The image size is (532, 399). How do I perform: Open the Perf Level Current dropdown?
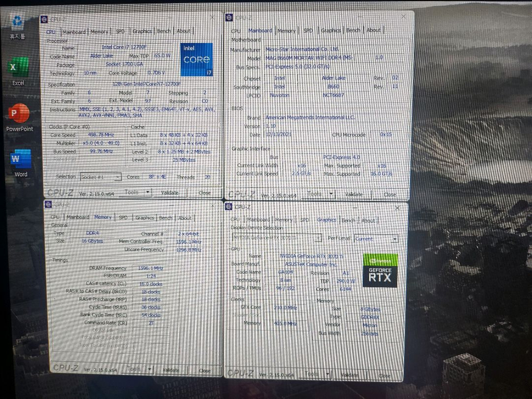[x=376, y=239]
